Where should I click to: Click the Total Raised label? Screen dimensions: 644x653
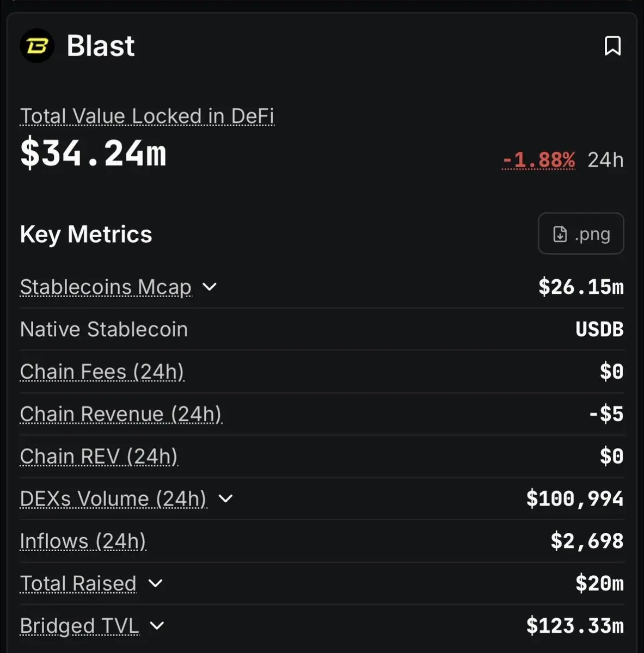pyautogui.click(x=78, y=583)
